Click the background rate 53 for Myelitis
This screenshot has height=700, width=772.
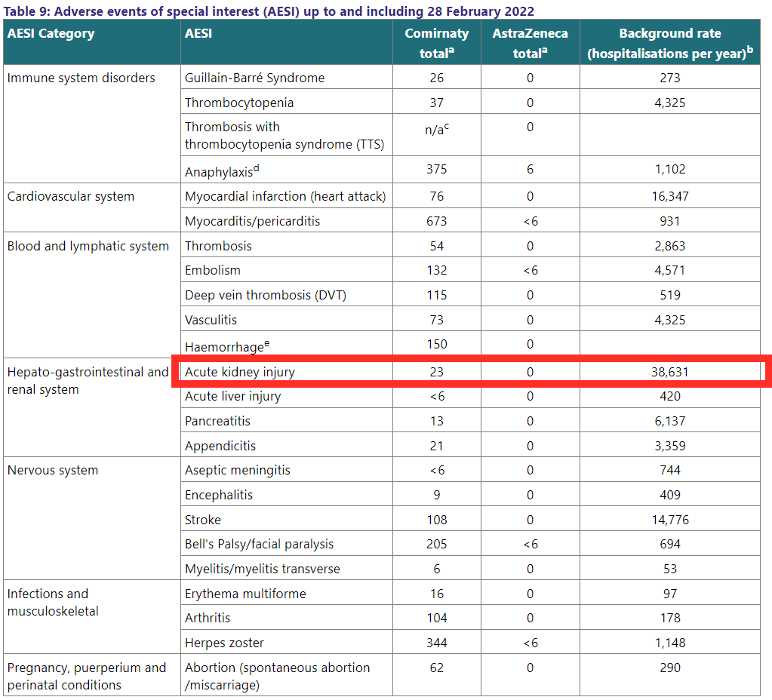tap(670, 569)
